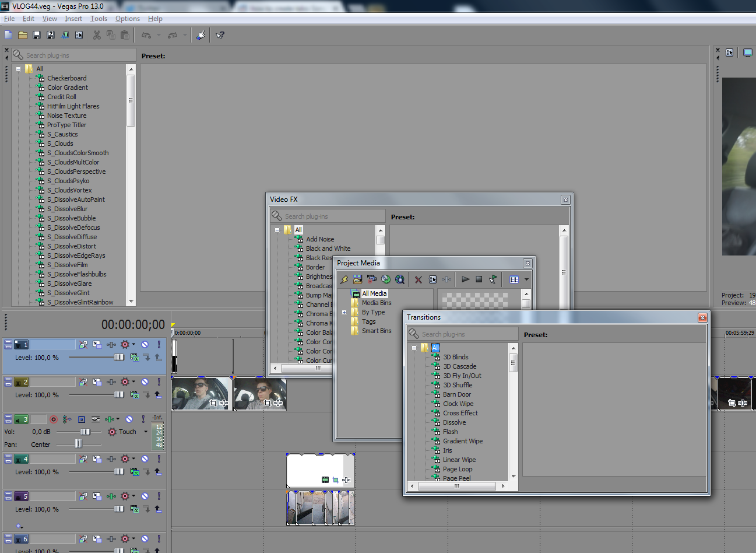Click the Cut scissors icon
Viewport: 756px width, 553px height.
(x=97, y=35)
